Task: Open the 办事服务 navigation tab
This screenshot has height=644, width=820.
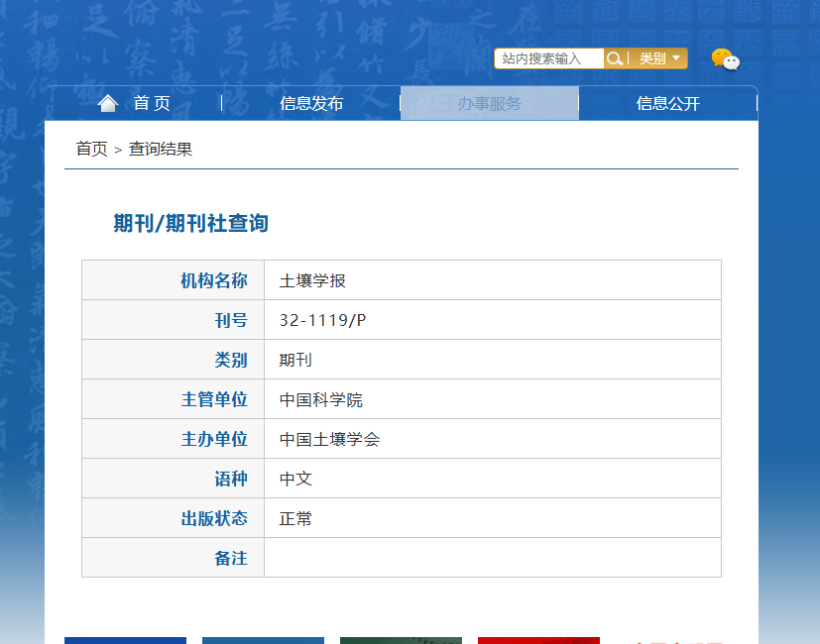Action: coord(490,103)
